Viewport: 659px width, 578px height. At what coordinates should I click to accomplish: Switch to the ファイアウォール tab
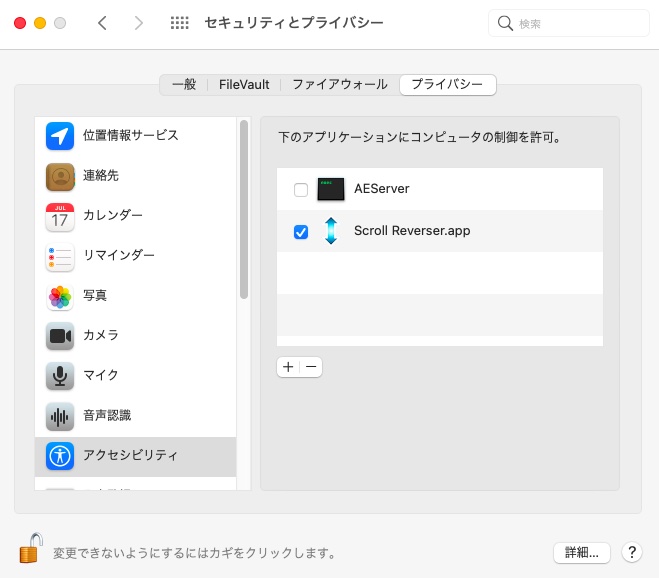(x=340, y=84)
